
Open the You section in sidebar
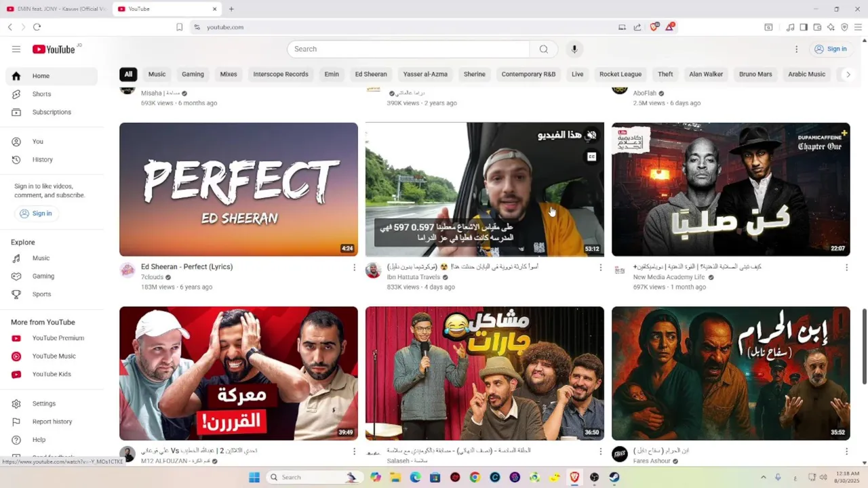point(52,142)
